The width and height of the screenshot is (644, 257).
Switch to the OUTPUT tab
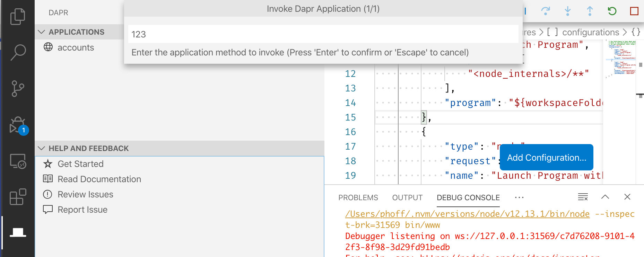point(407,197)
